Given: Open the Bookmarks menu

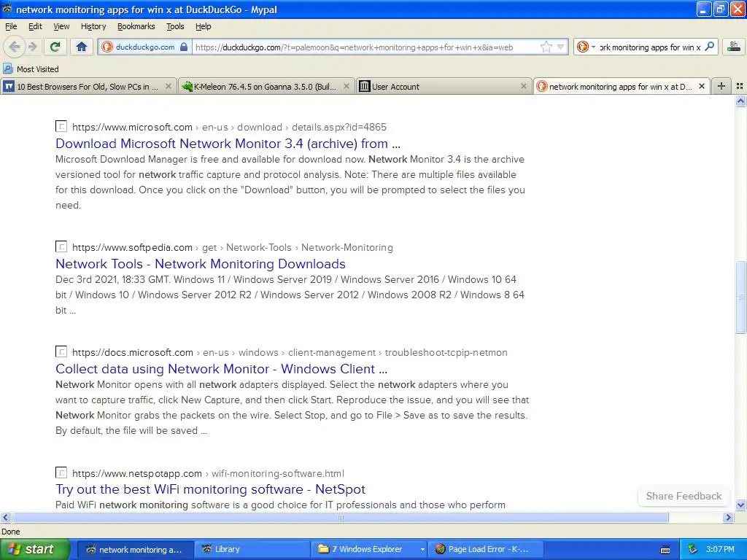Looking at the screenshot, I should point(136,26).
